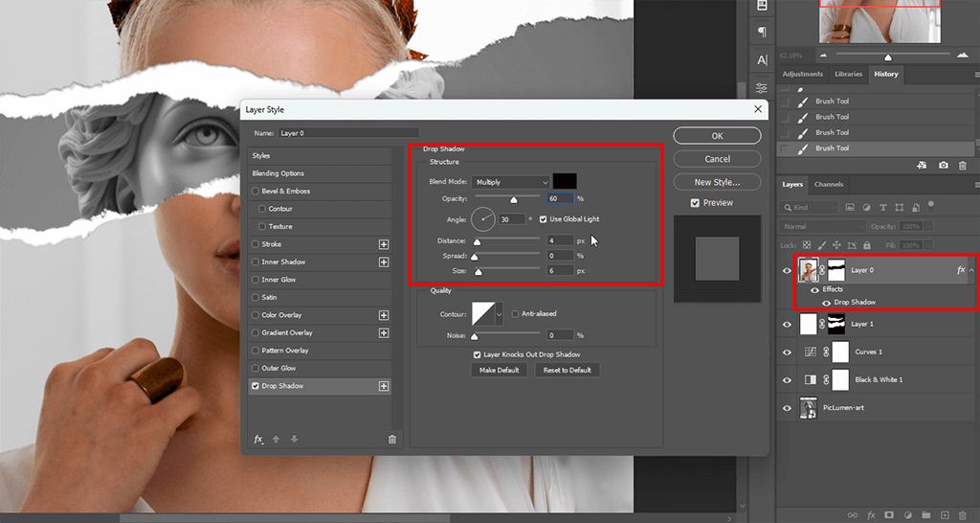Click the drop shadow Opacity slider handle
Viewport: 980px width, 523px height.
pos(514,200)
